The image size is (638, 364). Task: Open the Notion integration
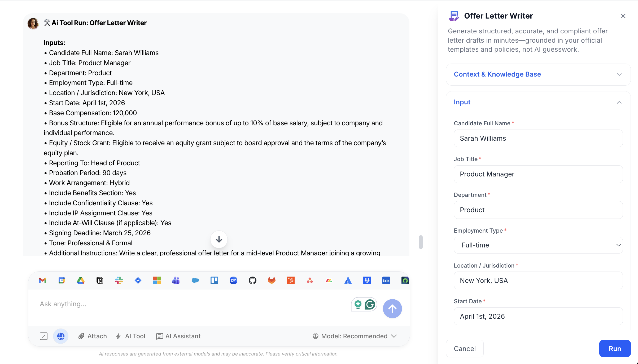pos(100,280)
